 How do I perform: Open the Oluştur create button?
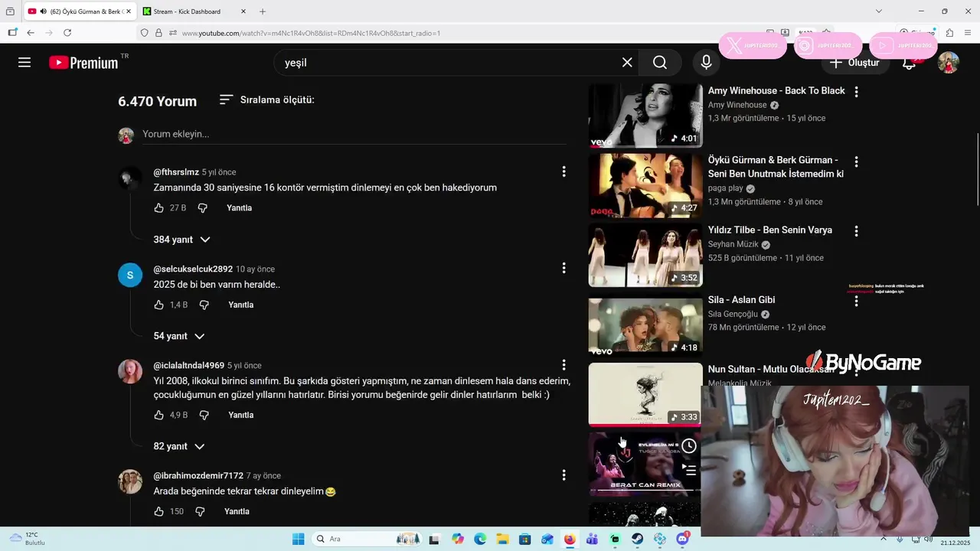coord(855,63)
